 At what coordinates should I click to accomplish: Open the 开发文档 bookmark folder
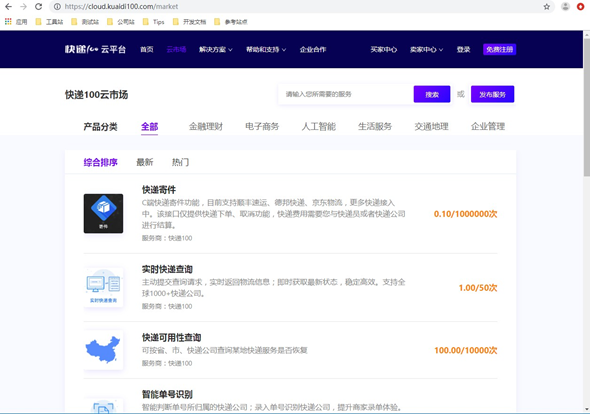[x=189, y=22]
